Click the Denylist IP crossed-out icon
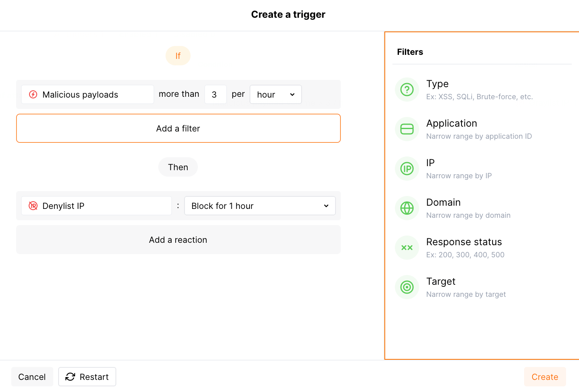This screenshot has width=579, height=392. coord(33,206)
